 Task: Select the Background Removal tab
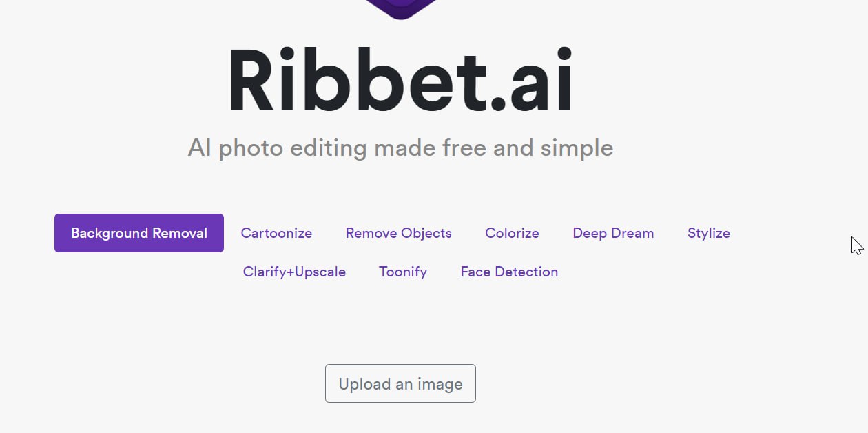(139, 233)
